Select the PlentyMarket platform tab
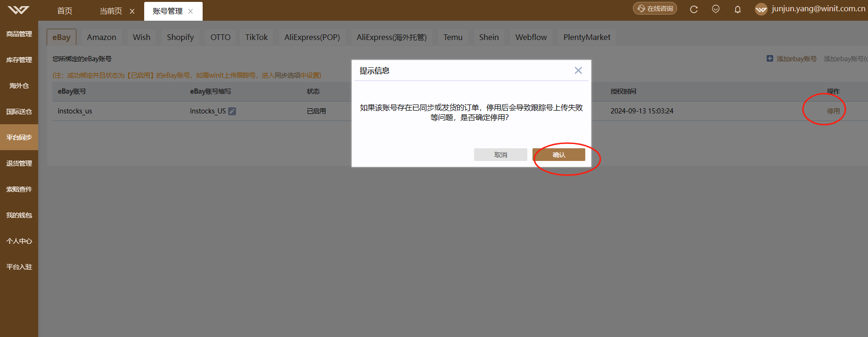 pos(587,37)
